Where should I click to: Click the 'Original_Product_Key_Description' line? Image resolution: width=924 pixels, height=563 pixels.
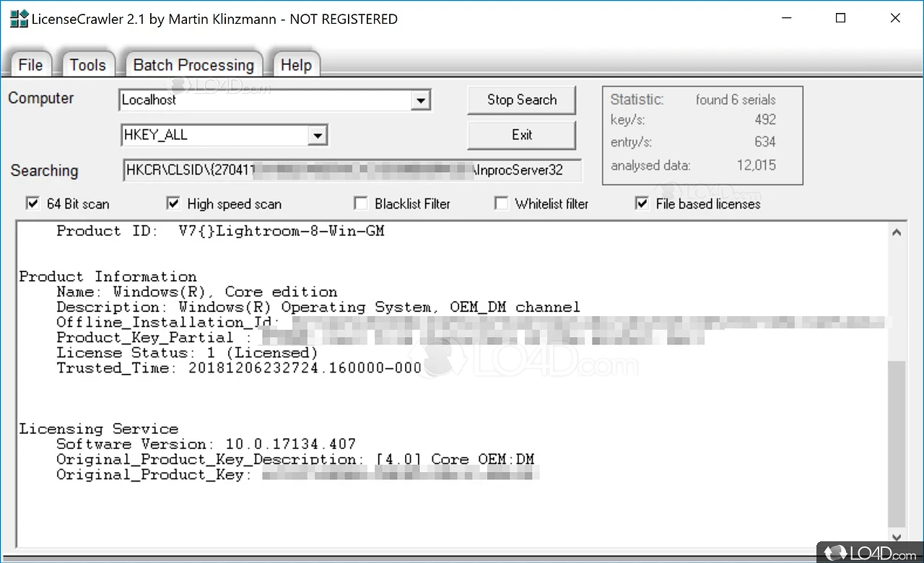coord(295,459)
